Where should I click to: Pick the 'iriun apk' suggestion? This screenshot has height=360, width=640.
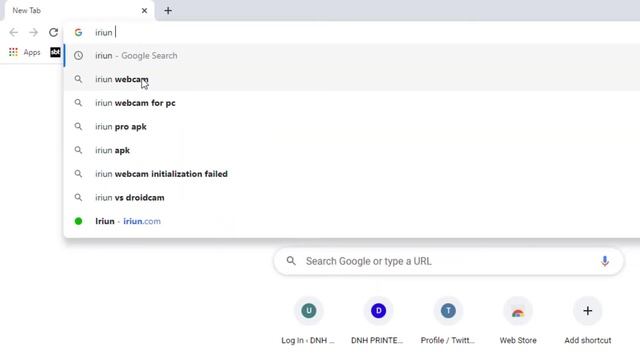pyautogui.click(x=352, y=150)
